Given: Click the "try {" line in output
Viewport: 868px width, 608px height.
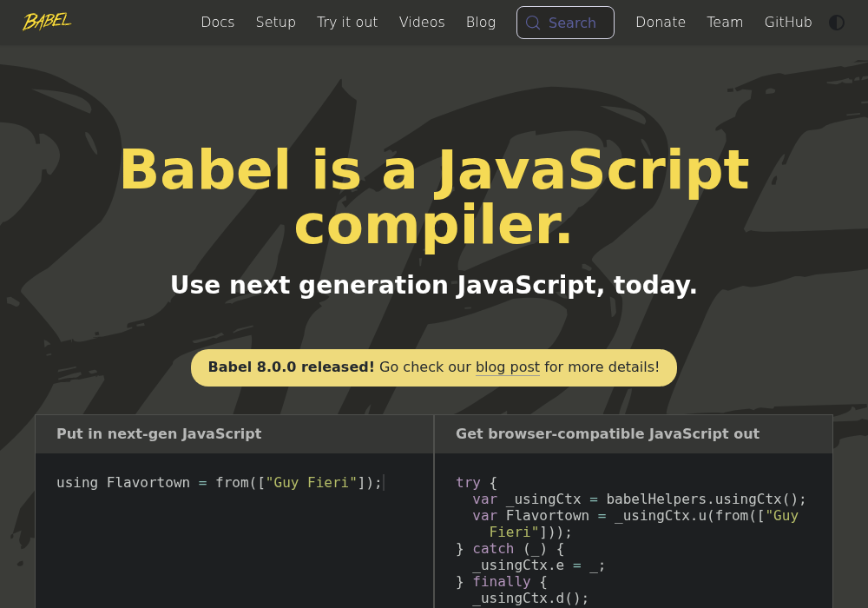Looking at the screenshot, I should tap(476, 483).
